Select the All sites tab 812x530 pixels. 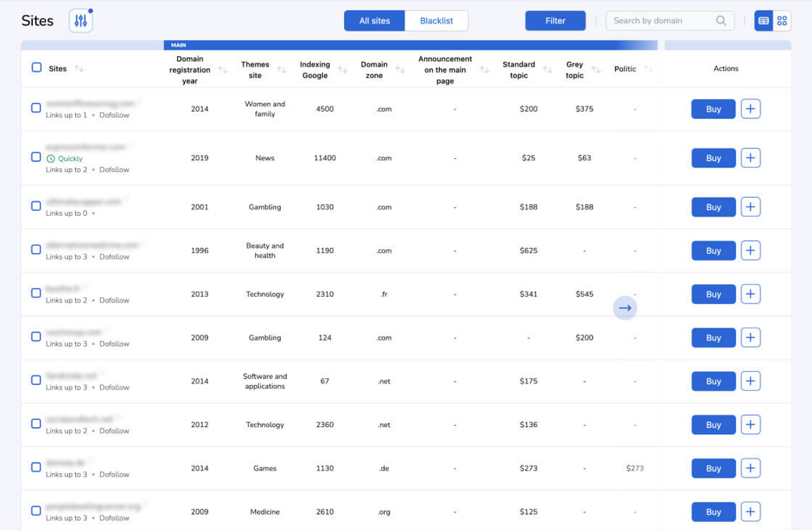click(374, 20)
